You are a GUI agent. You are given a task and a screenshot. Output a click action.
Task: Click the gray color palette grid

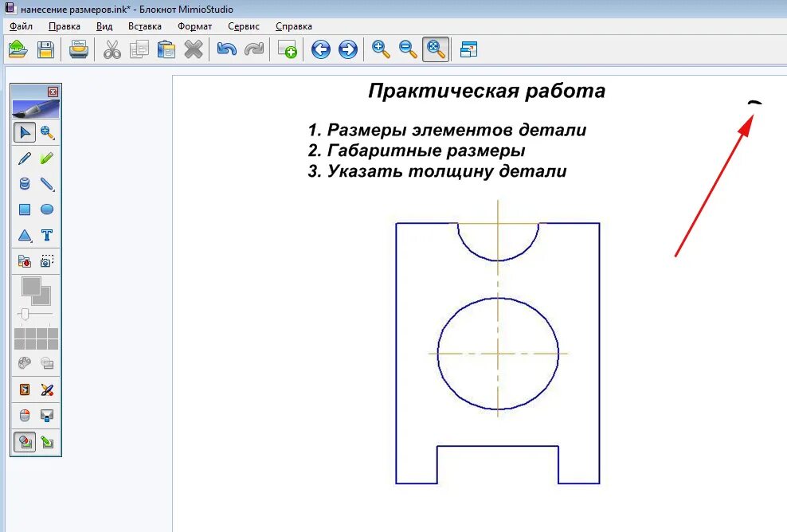point(36,338)
